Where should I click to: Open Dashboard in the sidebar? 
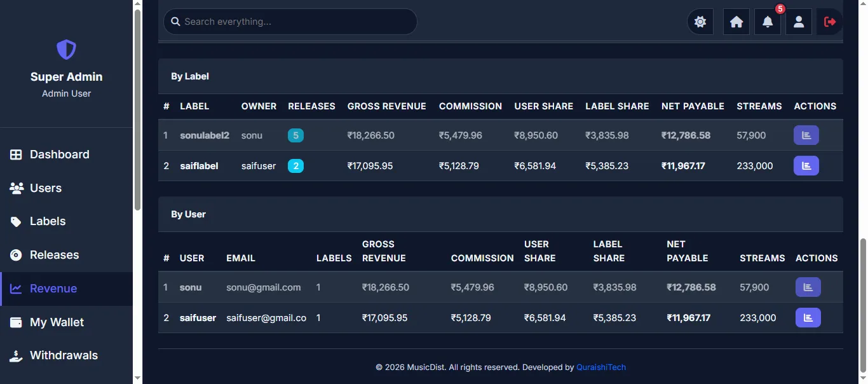point(66,154)
